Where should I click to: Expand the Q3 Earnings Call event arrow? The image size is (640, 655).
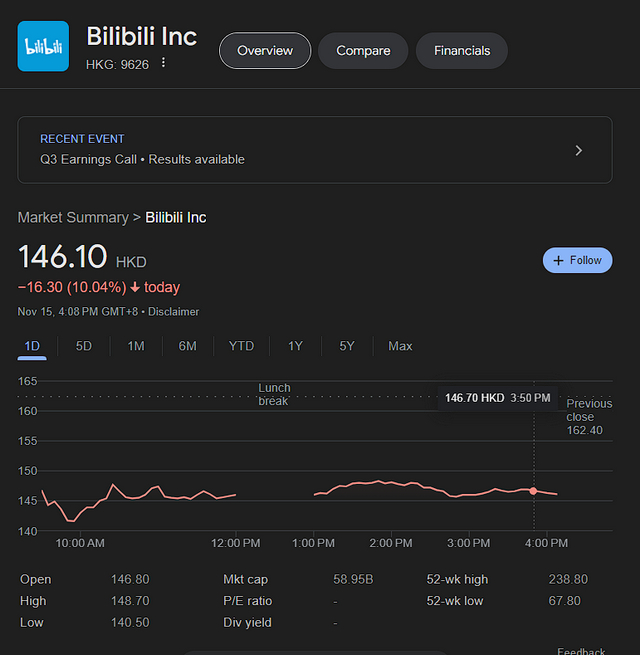coord(578,150)
